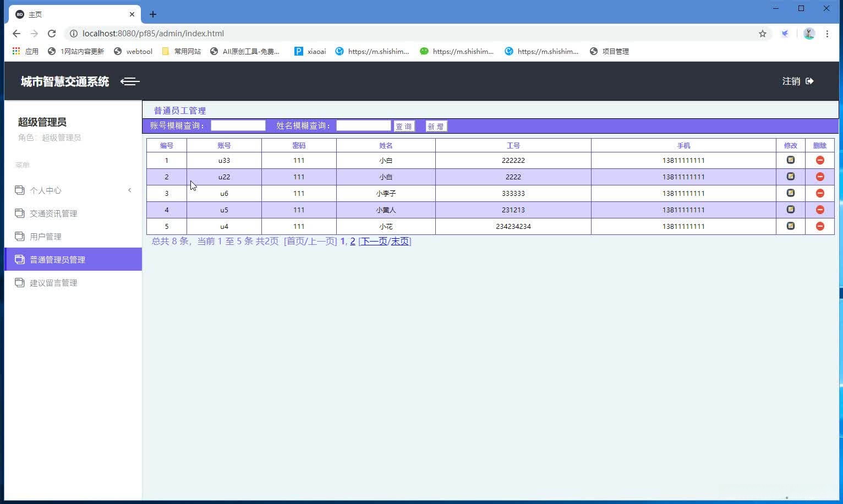Click the 注销 logout text
Image resolution: width=843 pixels, height=504 pixels.
pyautogui.click(x=791, y=81)
